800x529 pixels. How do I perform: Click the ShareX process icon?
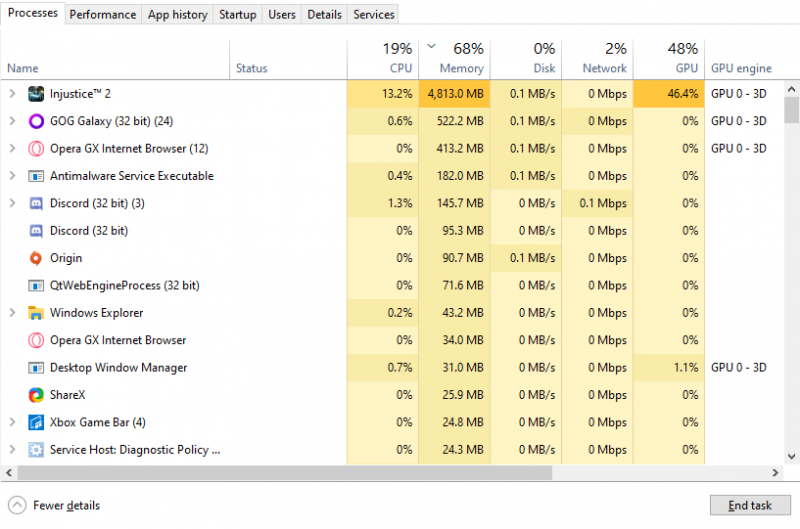(x=36, y=395)
